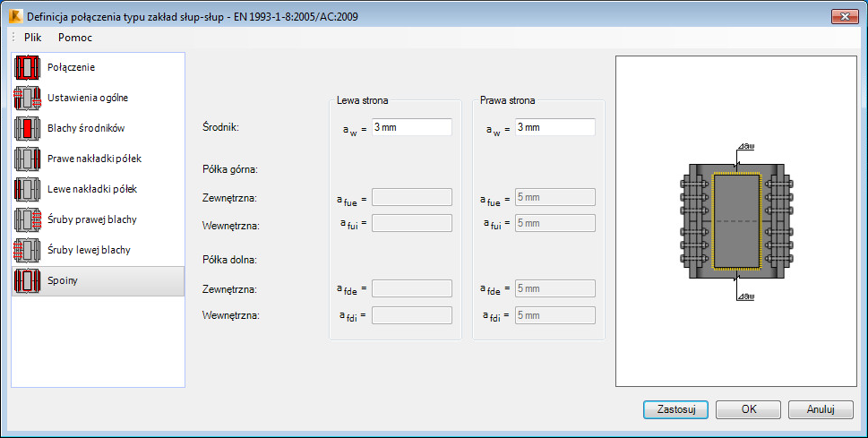Open Lewe nakładki półek icon
Viewport: 868px width, 438px height.
27,189
